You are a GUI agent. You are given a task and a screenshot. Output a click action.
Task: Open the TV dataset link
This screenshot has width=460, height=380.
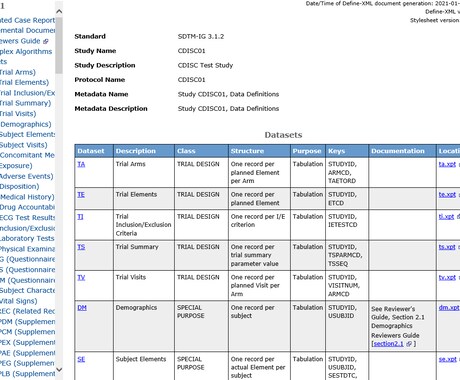pyautogui.click(x=81, y=277)
